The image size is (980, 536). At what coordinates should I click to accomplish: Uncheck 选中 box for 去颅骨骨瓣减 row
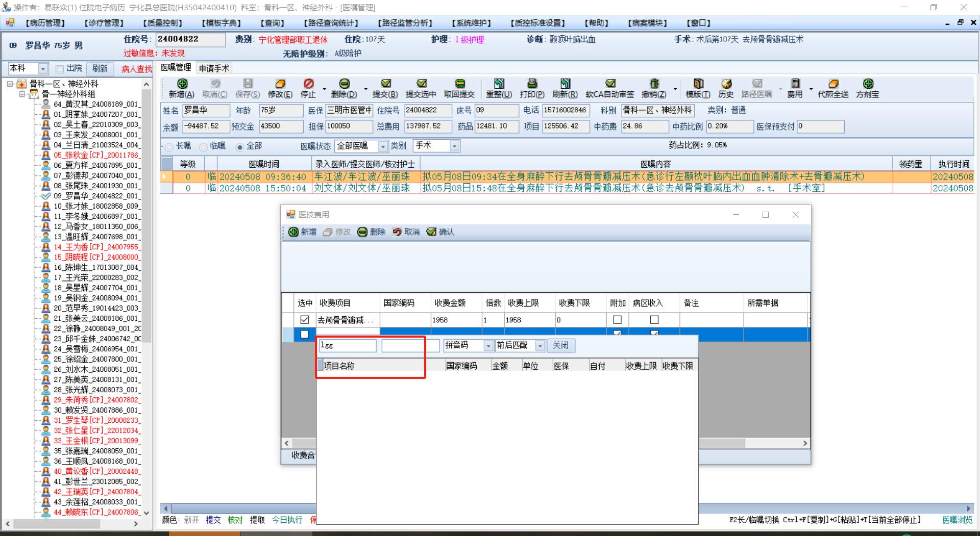click(305, 320)
